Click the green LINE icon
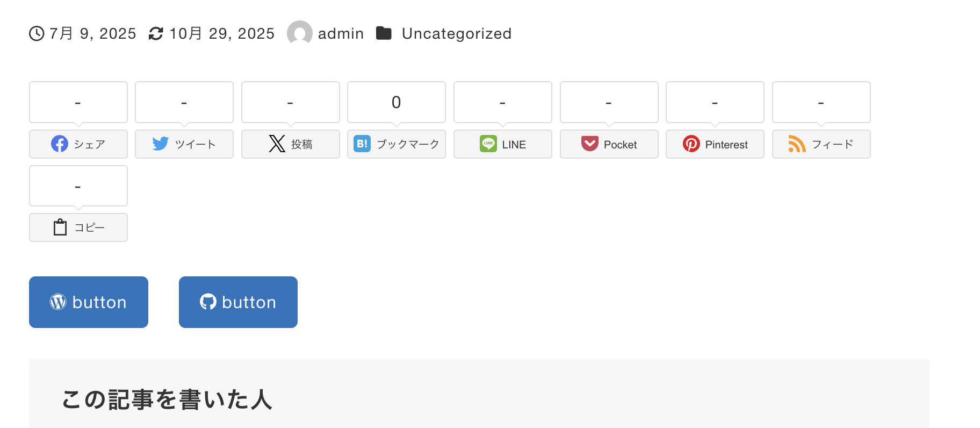 coord(488,144)
